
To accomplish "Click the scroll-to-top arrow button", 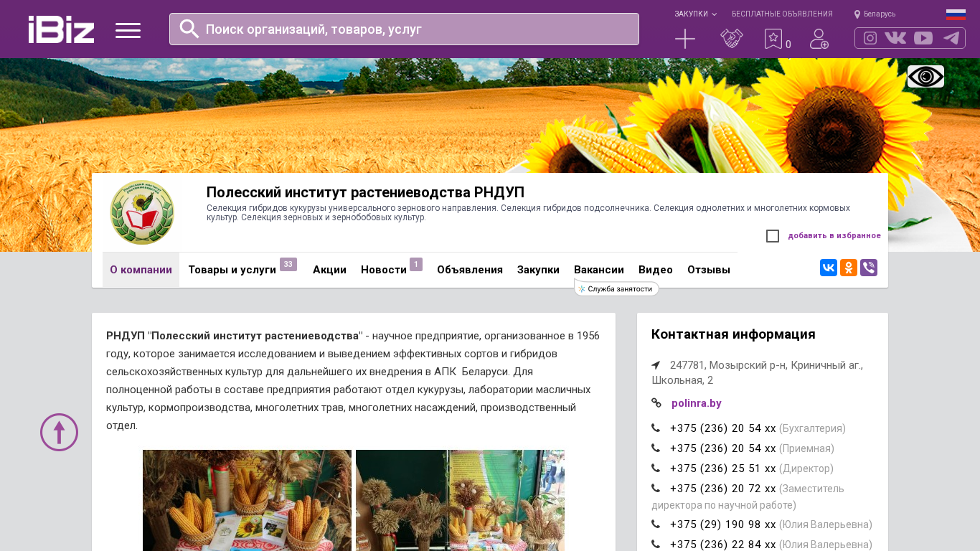I will click(59, 432).
